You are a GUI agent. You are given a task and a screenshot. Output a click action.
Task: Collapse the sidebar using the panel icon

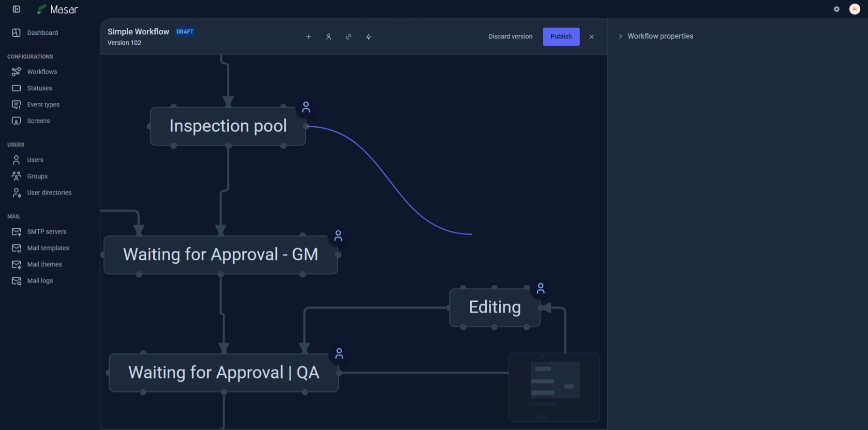coord(16,9)
